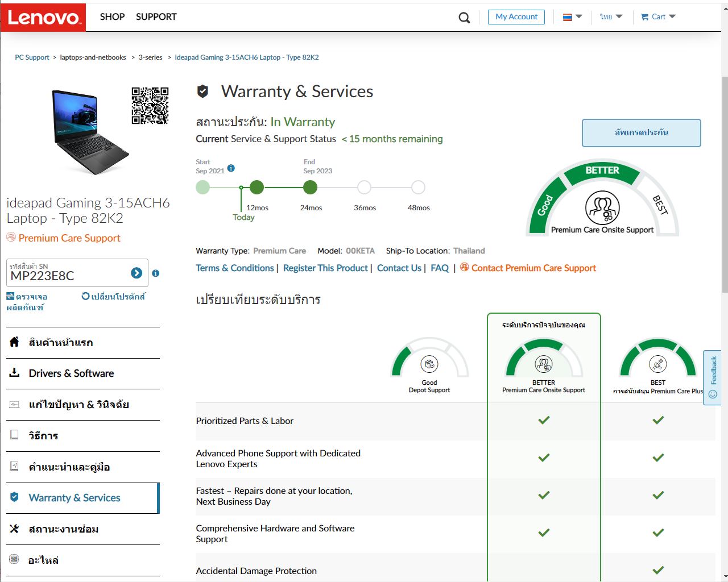Open the SUPPORT menu
Image resolution: width=728 pixels, height=582 pixels.
[x=156, y=17]
